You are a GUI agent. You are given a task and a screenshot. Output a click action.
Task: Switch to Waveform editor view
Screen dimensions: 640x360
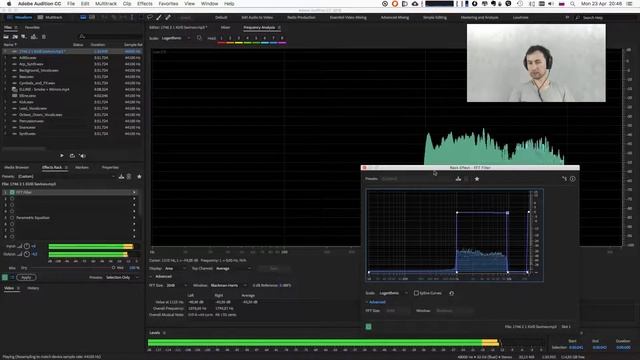pos(20,18)
